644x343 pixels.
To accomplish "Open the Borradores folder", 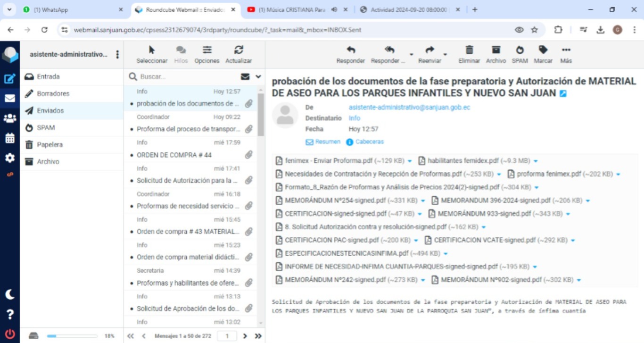I will point(53,93).
